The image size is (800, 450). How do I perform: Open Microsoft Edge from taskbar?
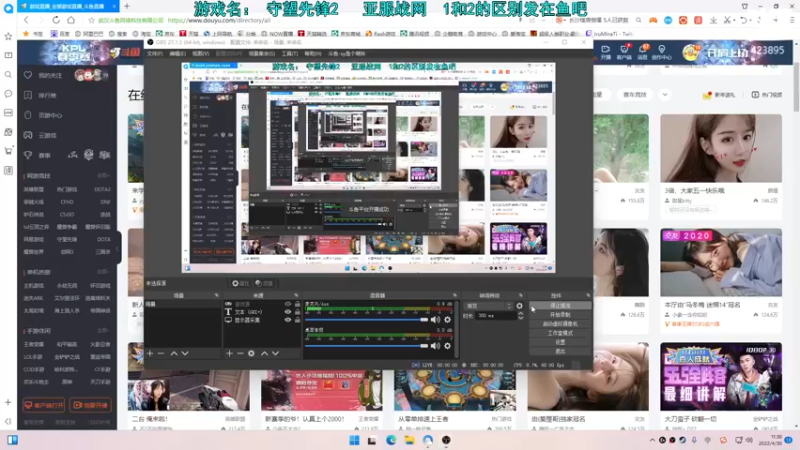click(x=391, y=440)
